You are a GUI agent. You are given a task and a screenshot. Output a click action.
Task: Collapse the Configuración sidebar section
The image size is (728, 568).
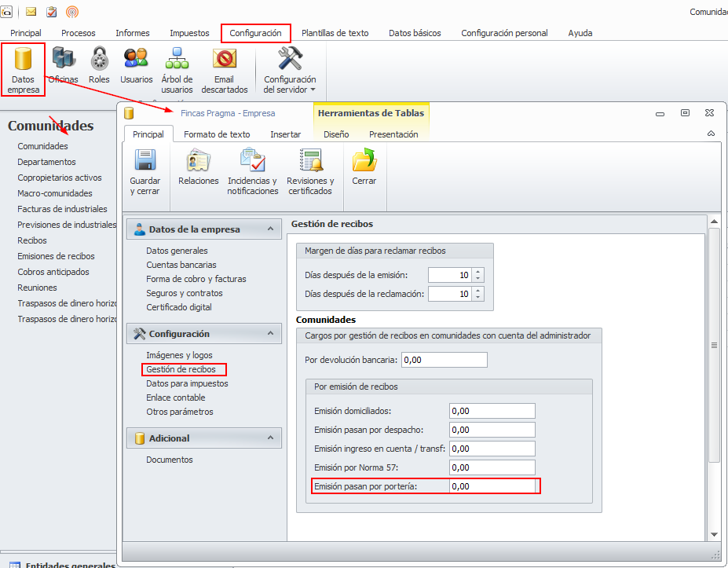coord(270,333)
